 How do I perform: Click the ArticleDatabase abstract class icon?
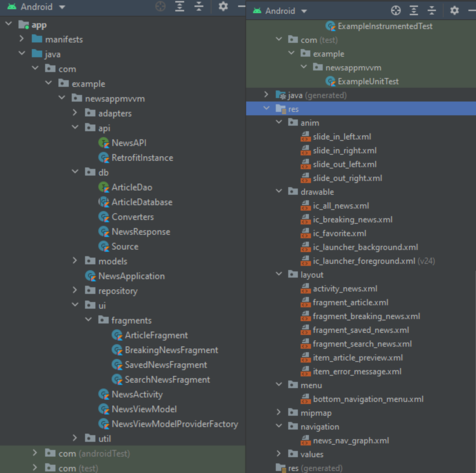coord(104,202)
